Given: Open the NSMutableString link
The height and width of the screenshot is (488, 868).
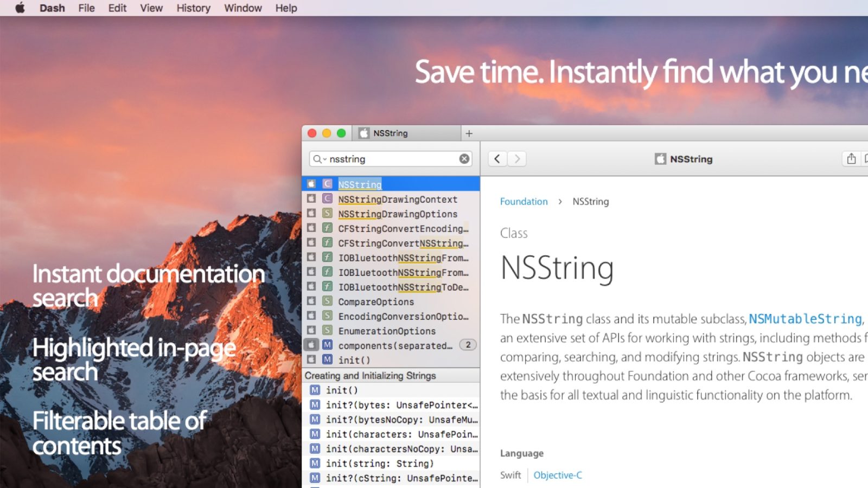Looking at the screenshot, I should tap(805, 319).
